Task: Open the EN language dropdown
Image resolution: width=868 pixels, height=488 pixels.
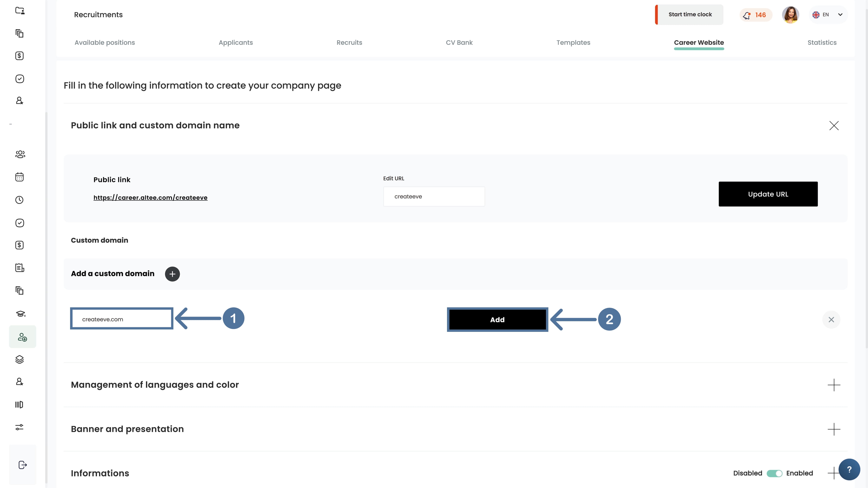Action: 828,15
